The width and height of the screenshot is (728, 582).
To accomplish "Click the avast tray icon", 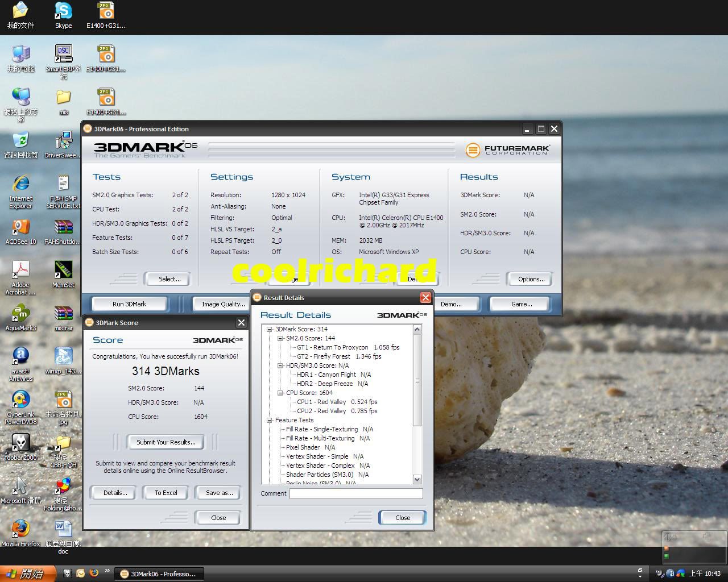I will pos(671,573).
